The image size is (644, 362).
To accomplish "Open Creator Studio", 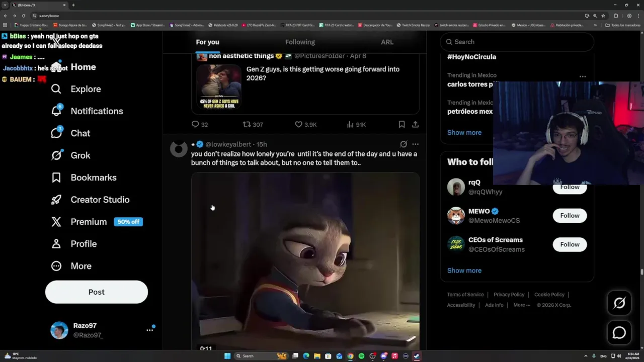I will click(90, 200).
